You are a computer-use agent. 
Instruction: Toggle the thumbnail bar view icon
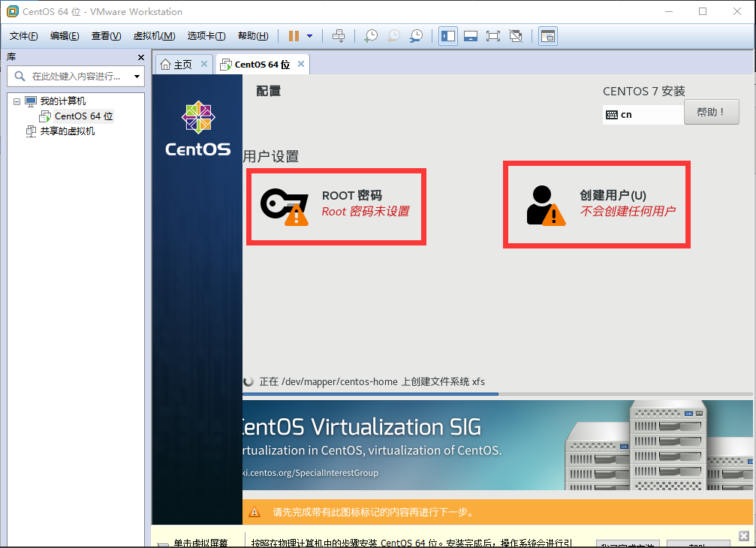coord(471,36)
